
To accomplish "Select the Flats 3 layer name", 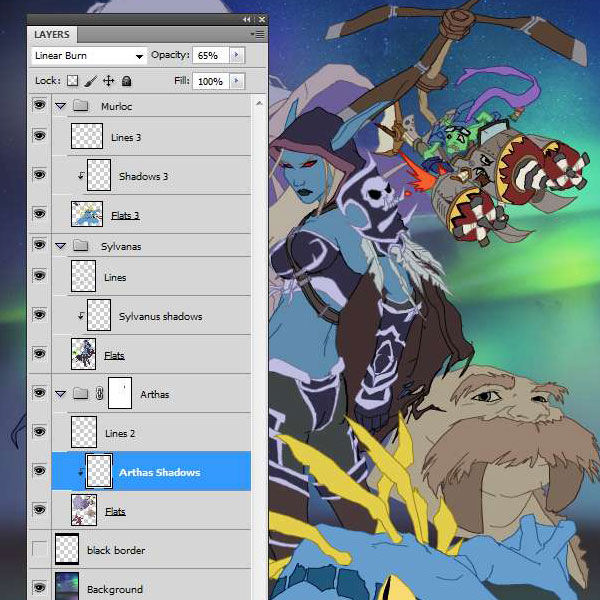I will (x=125, y=216).
